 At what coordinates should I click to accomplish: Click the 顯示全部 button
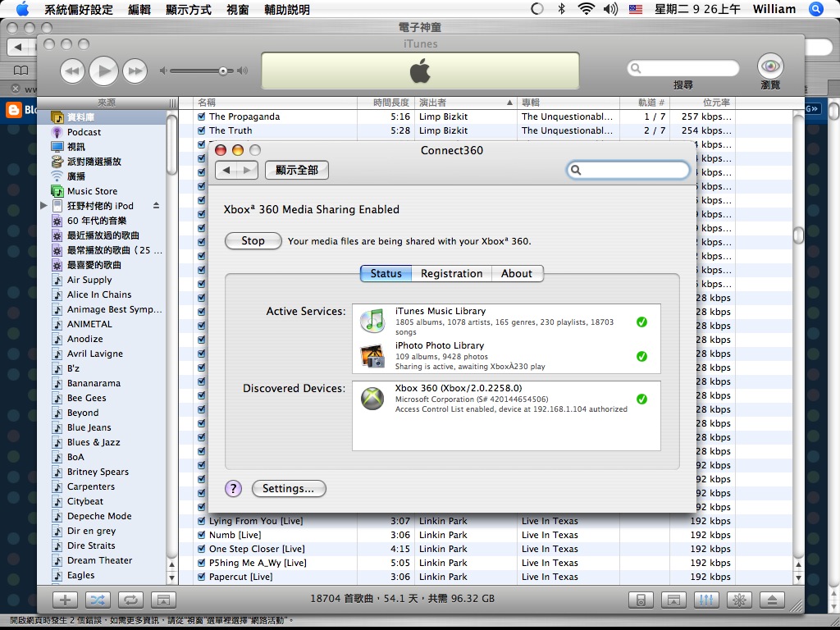click(297, 170)
